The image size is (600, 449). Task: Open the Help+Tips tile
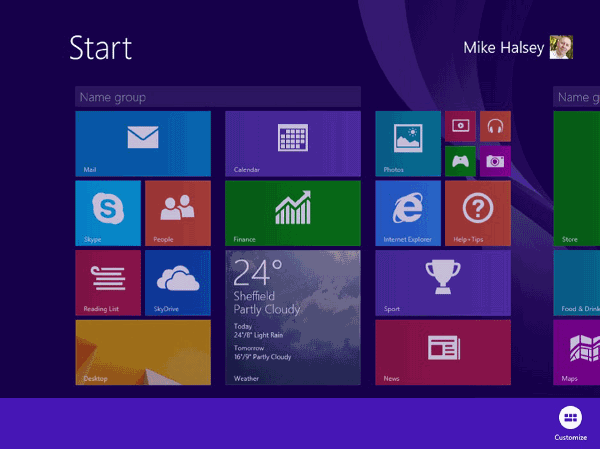click(477, 212)
